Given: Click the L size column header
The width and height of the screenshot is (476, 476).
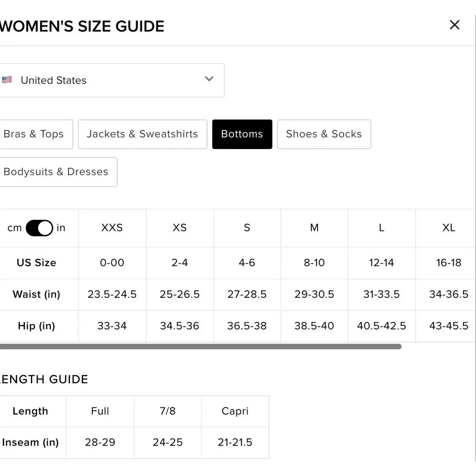Looking at the screenshot, I should pyautogui.click(x=382, y=228).
